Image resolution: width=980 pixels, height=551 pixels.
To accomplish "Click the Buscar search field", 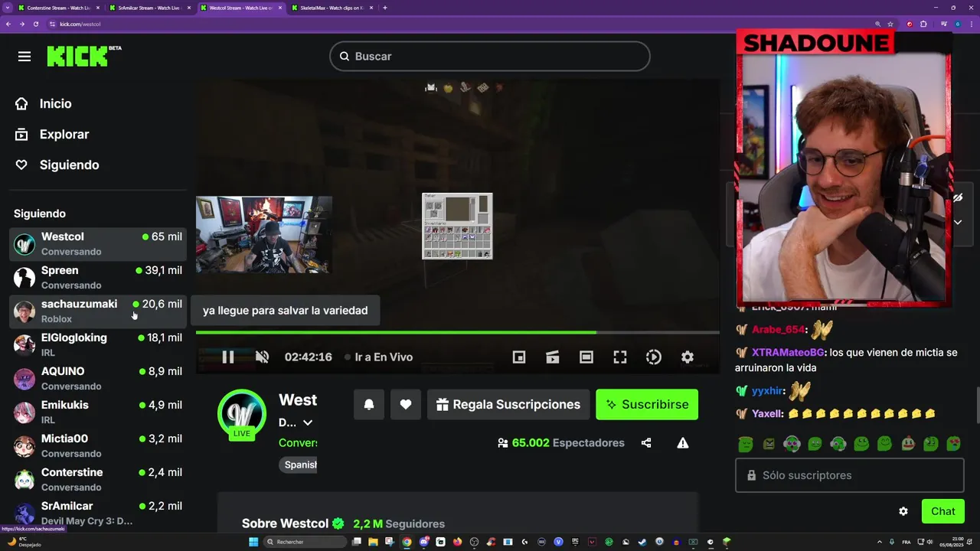I will click(x=490, y=56).
